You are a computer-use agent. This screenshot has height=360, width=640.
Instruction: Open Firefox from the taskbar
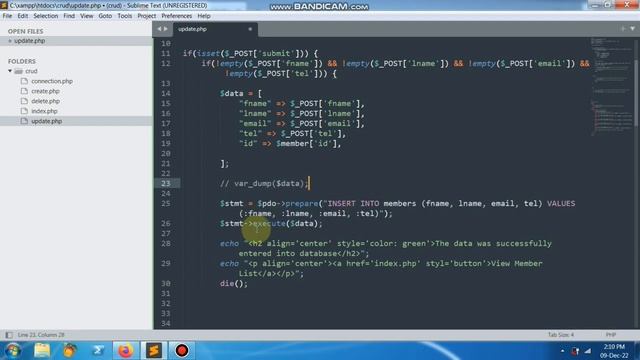click(x=126, y=351)
